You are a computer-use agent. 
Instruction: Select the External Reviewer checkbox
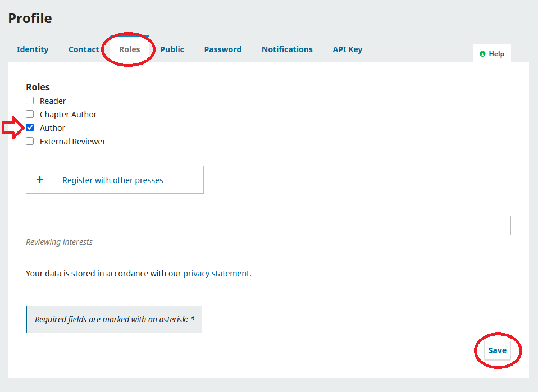tap(30, 142)
